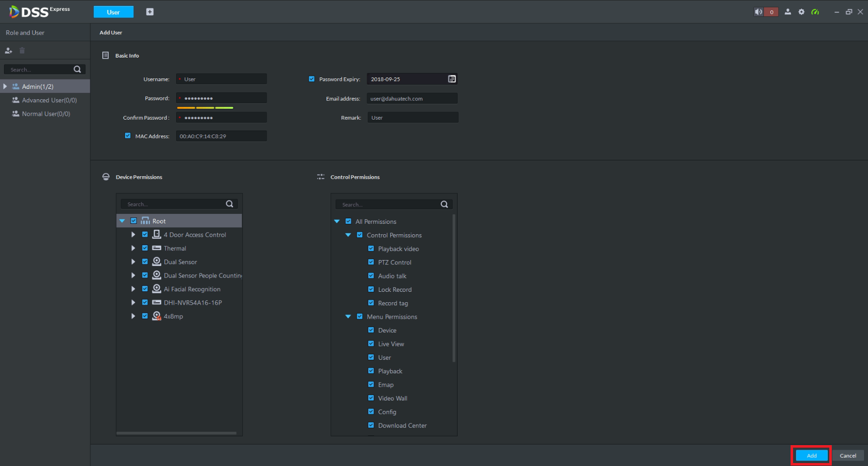Click the add new tab plus icon

tap(150, 12)
